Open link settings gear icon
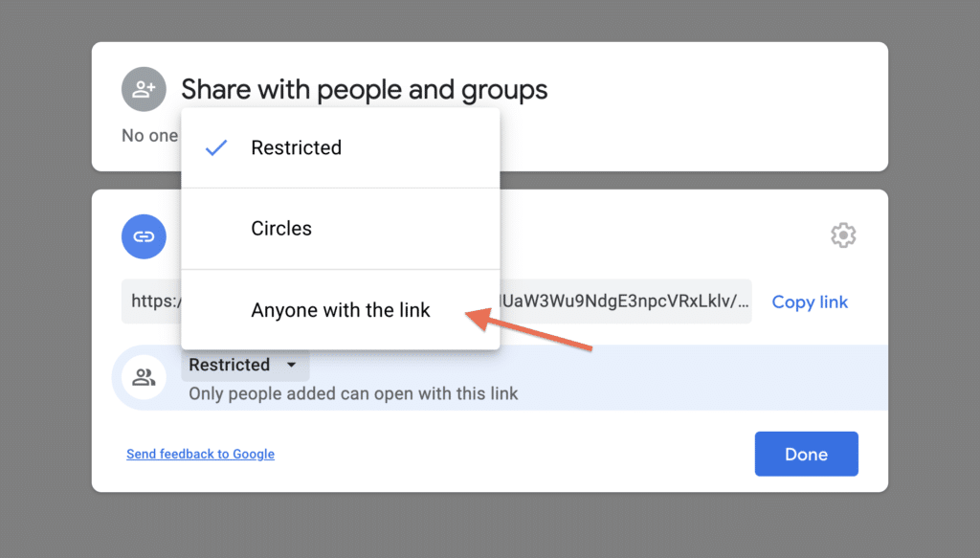Screen dimensions: 980x558 843,235
